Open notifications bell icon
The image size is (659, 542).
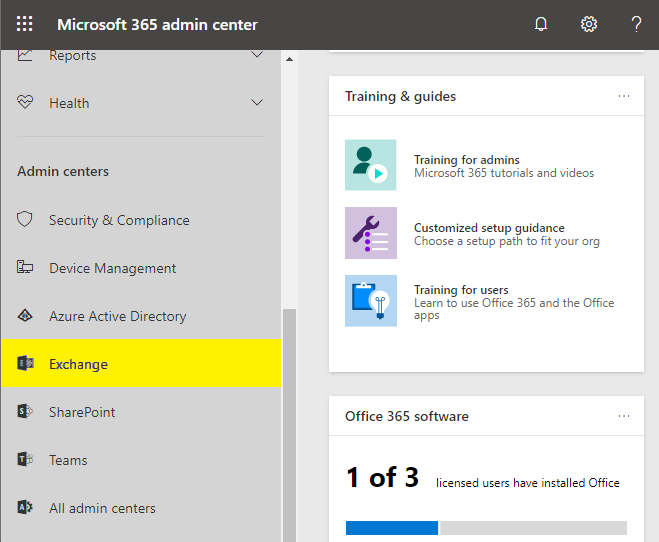tap(541, 24)
